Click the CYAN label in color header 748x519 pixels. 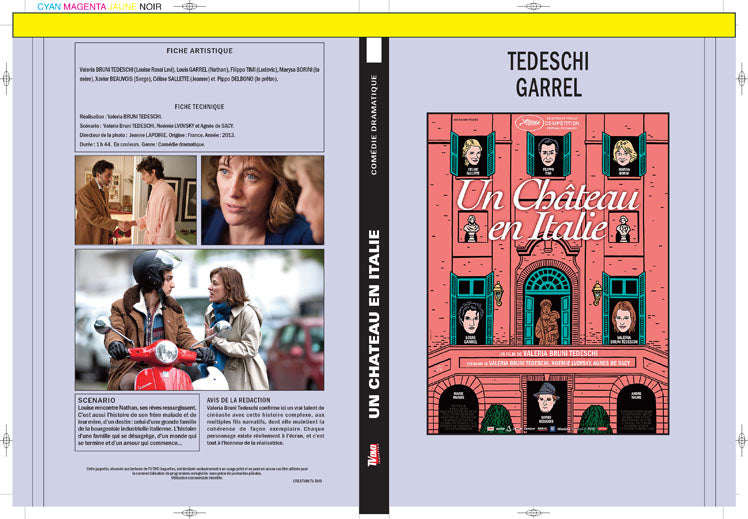pyautogui.click(x=49, y=7)
